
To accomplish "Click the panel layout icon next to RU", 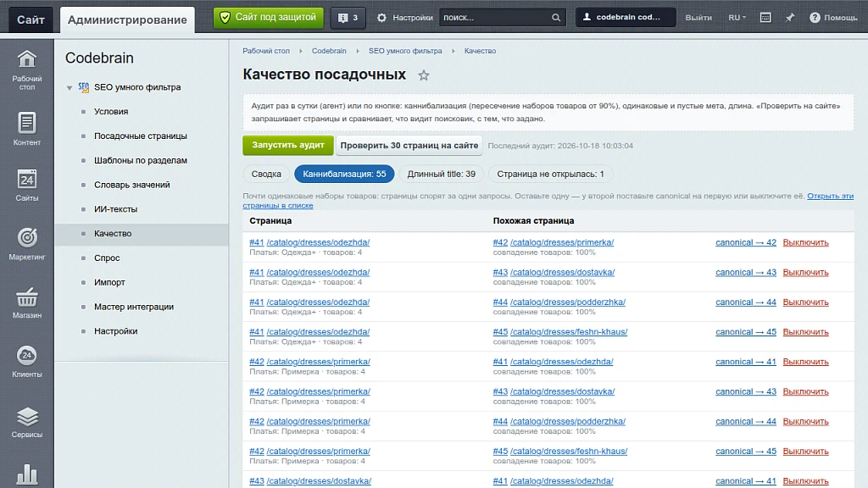I will coord(765,18).
